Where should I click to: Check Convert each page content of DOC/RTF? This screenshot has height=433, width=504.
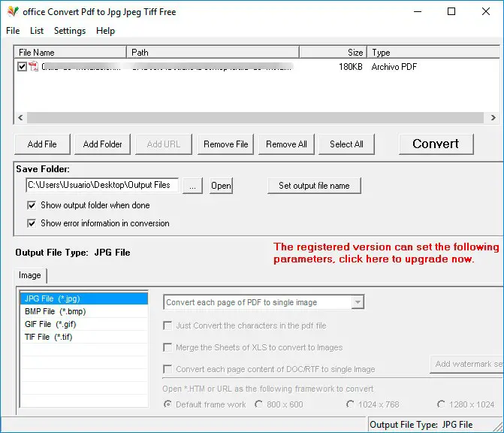point(167,369)
